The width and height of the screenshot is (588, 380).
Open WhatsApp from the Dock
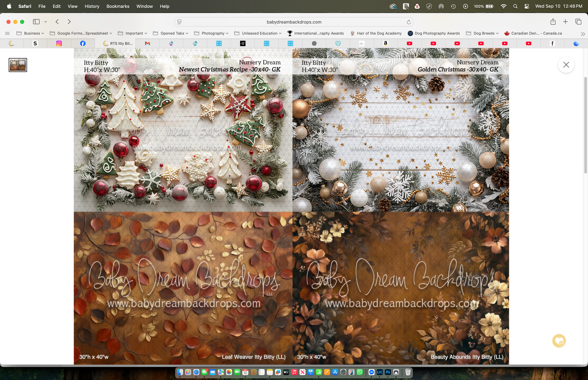pyautogui.click(x=359, y=372)
